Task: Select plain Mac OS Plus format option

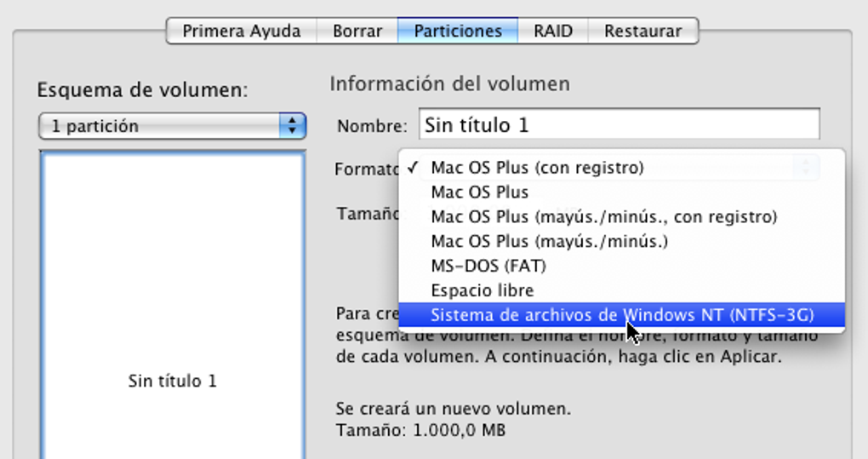Action: pyautogui.click(x=622, y=192)
